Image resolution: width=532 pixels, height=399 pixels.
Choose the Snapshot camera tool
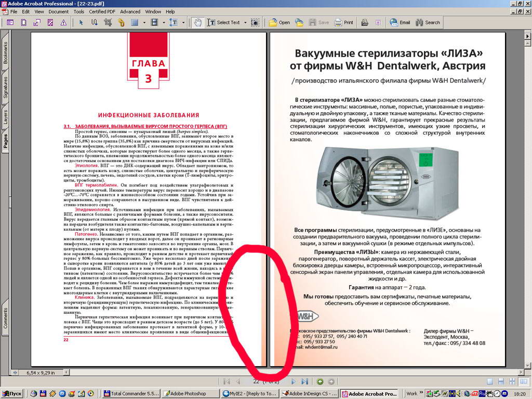(x=255, y=22)
